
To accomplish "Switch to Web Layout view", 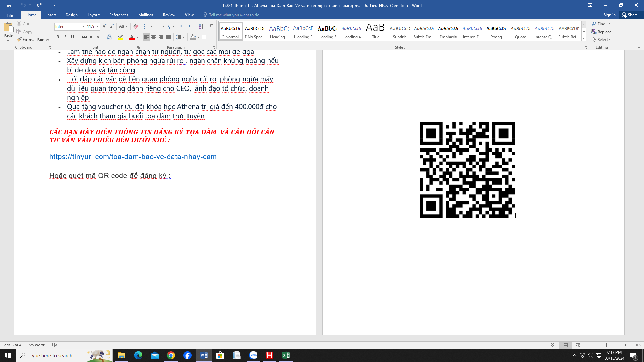I will coord(578,345).
